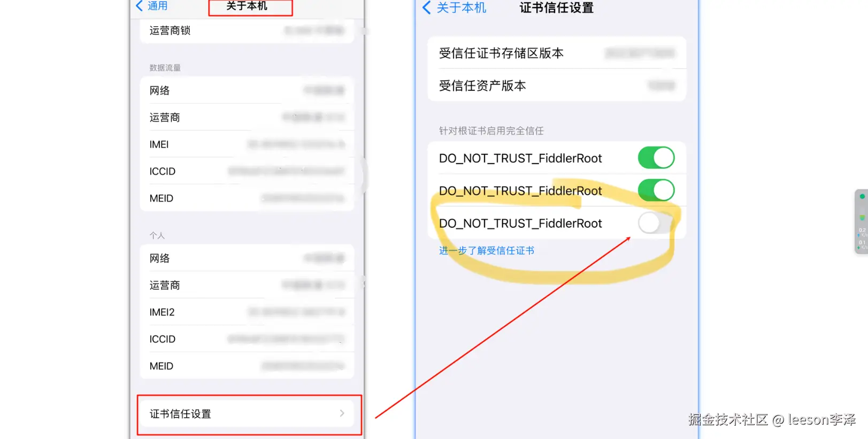
Task: Click the floating side widget green dot
Action: click(x=862, y=196)
